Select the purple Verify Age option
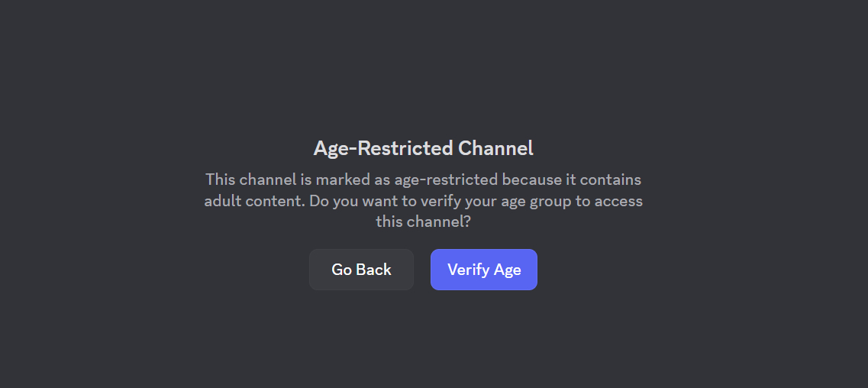Image resolution: width=868 pixels, height=388 pixels. [484, 270]
